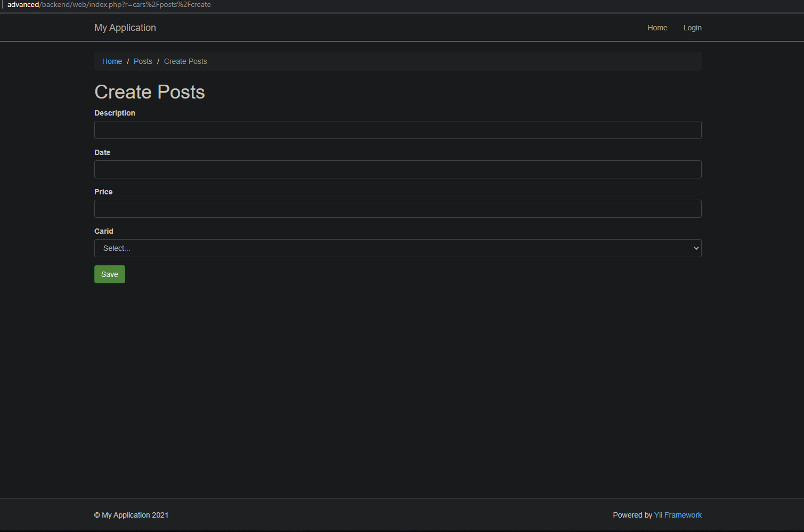Open the My Application brand link
Viewport: 804px width, 532px height.
click(x=125, y=28)
